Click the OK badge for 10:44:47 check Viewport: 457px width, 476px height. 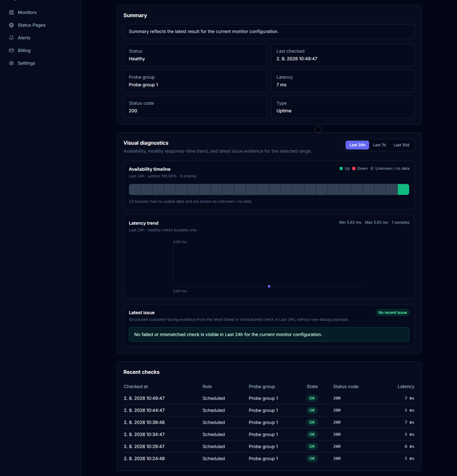tap(312, 410)
